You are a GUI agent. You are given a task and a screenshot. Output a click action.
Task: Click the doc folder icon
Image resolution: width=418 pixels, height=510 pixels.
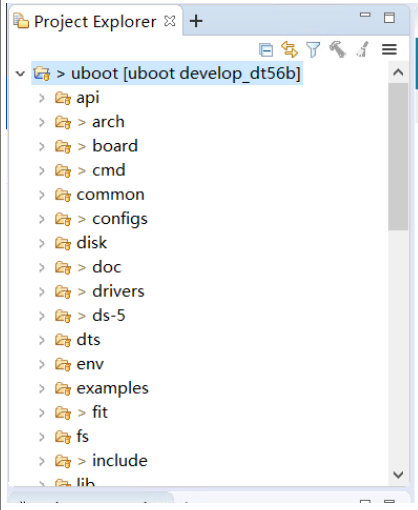63,267
